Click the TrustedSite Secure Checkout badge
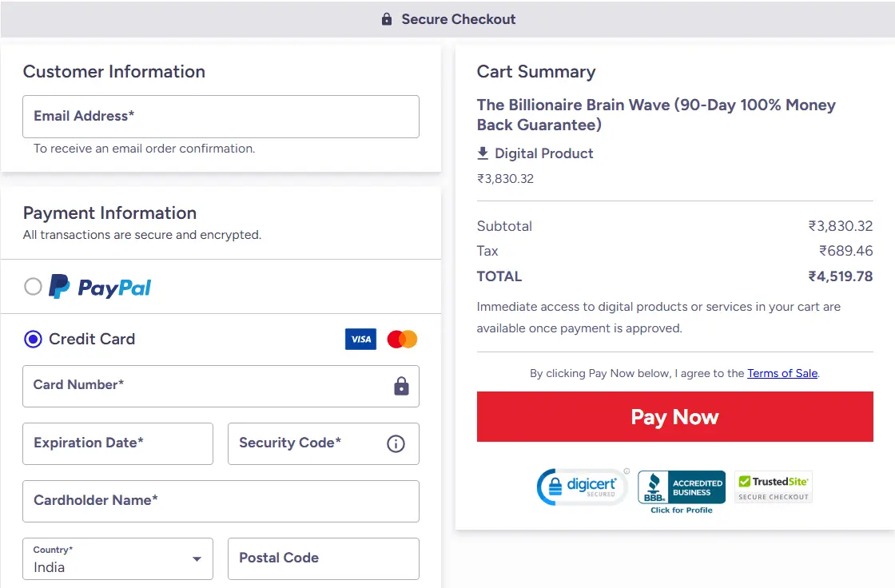This screenshot has height=588, width=895. [x=773, y=487]
